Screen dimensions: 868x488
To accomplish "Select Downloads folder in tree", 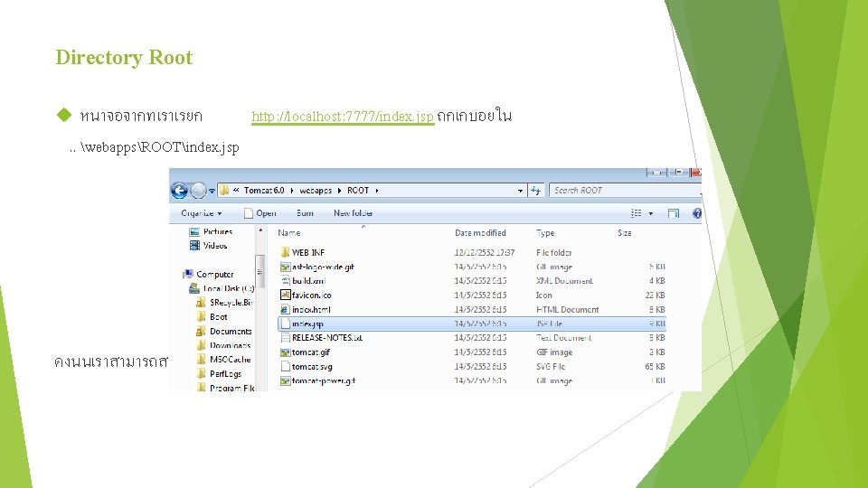I will (x=231, y=345).
